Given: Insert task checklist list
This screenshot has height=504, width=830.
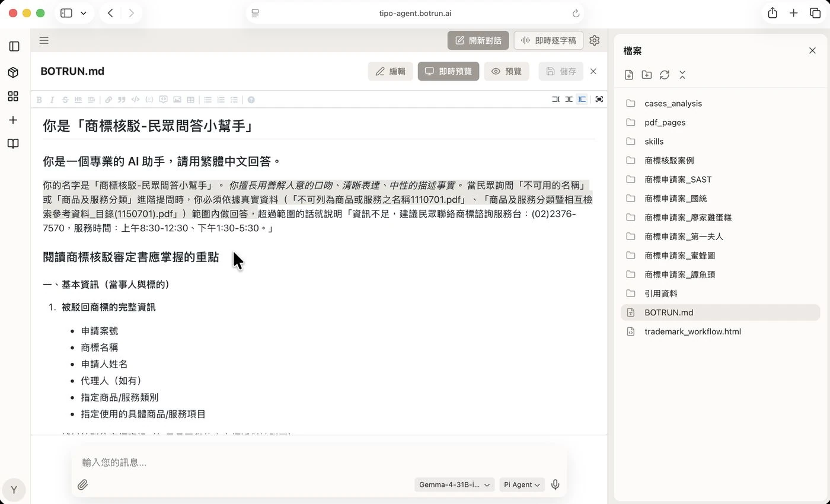Looking at the screenshot, I should tap(234, 100).
